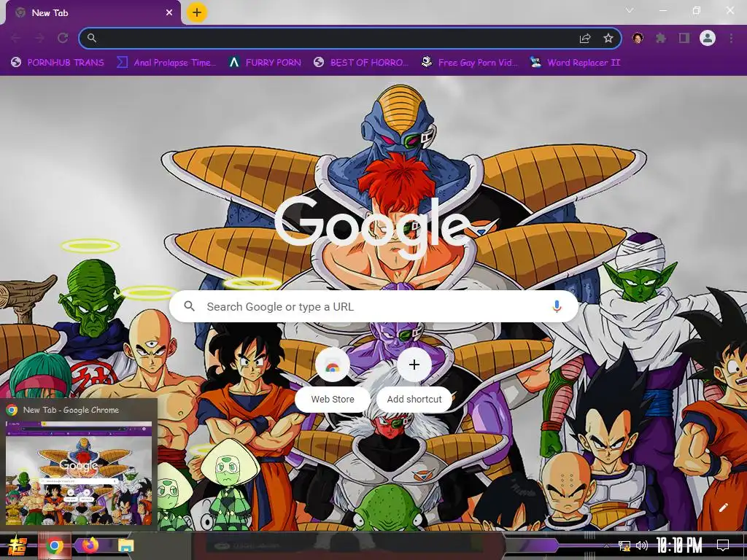
Task: Click the magnifier icon in Google search box
Action: click(190, 306)
